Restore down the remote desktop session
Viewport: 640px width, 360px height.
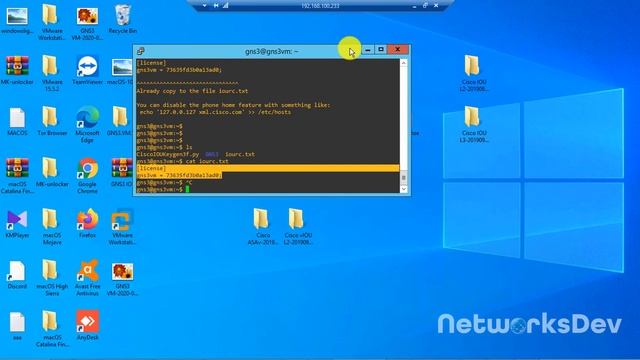(425, 6)
